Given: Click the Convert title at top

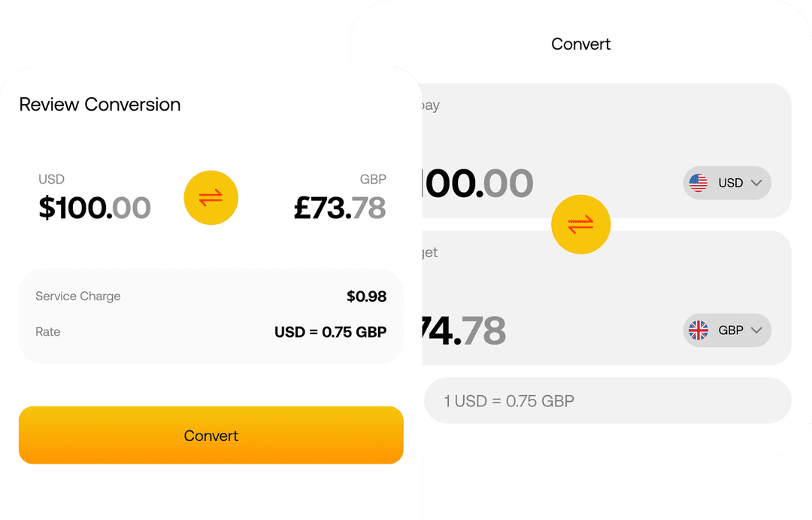Looking at the screenshot, I should tap(580, 44).
